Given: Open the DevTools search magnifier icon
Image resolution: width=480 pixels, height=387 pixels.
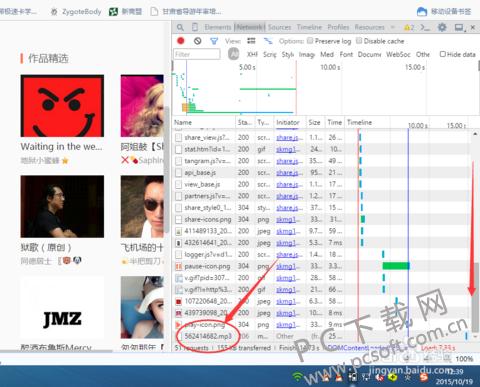Looking at the screenshot, I should tap(180, 27).
